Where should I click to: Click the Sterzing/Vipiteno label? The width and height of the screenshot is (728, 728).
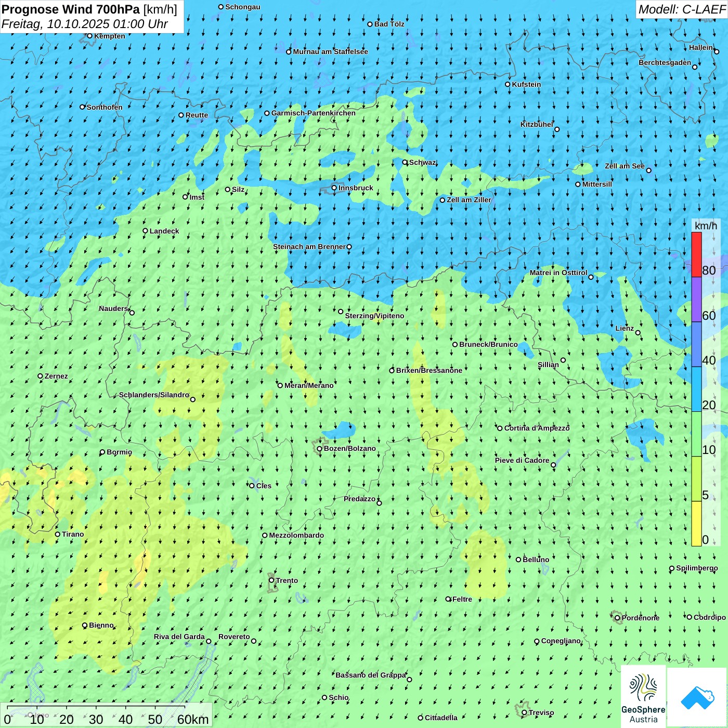click(x=374, y=316)
